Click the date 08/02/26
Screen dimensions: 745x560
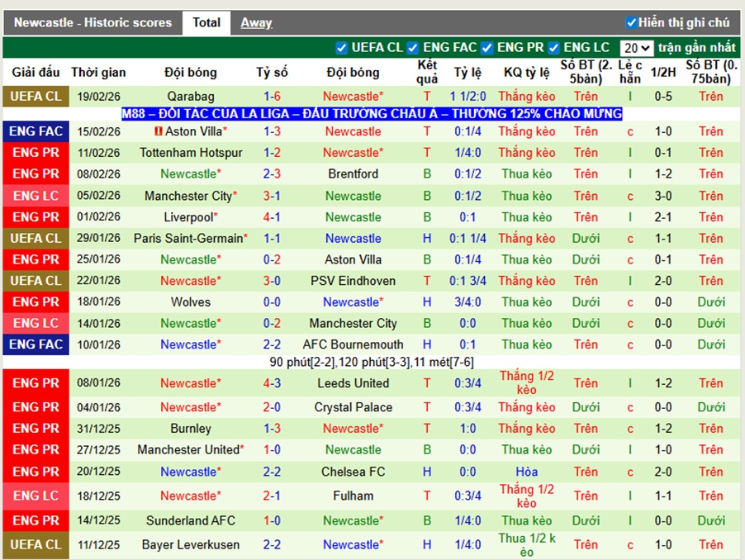[x=98, y=173]
